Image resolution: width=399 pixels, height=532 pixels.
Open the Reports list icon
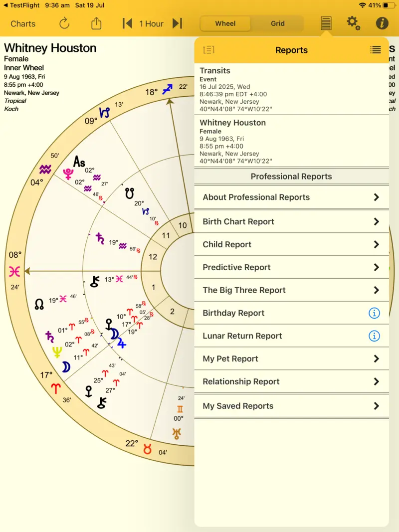click(x=326, y=23)
